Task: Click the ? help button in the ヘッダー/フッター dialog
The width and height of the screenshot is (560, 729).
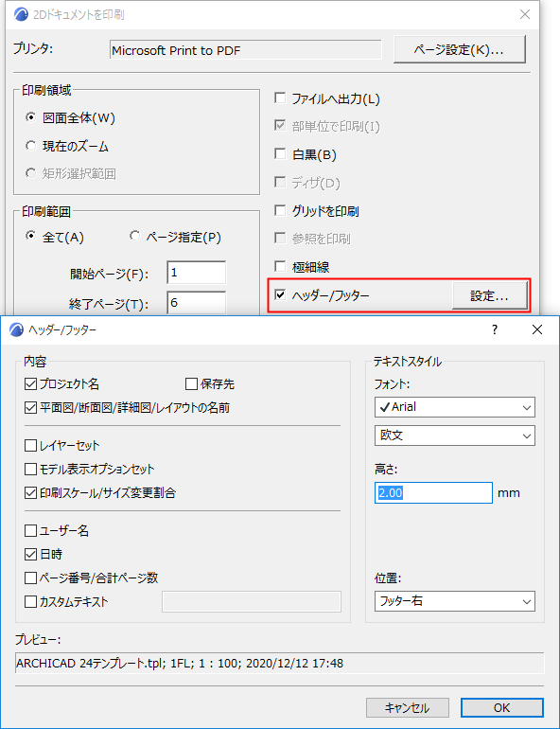Action: pos(495,329)
